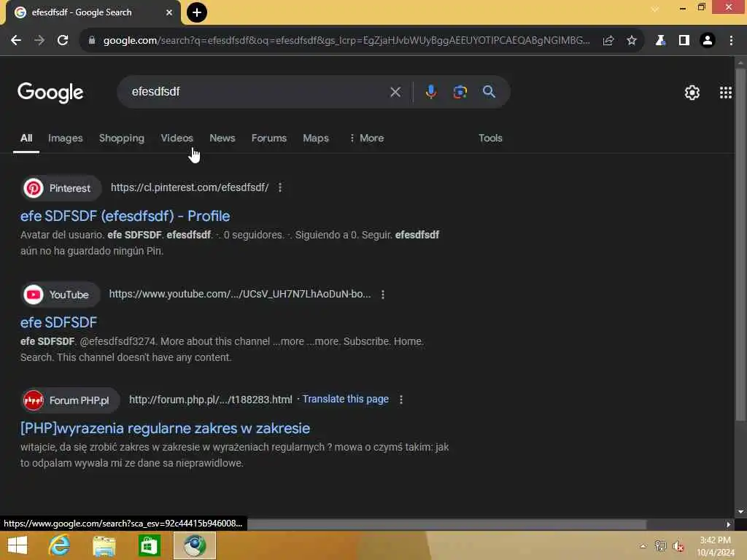Share this page from address bar
Image resolution: width=747 pixels, height=560 pixels.
click(x=608, y=41)
